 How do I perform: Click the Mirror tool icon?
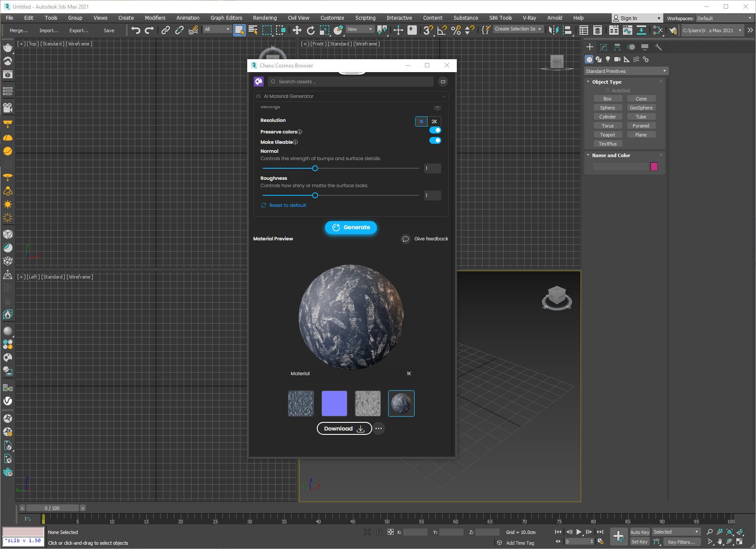coord(554,30)
